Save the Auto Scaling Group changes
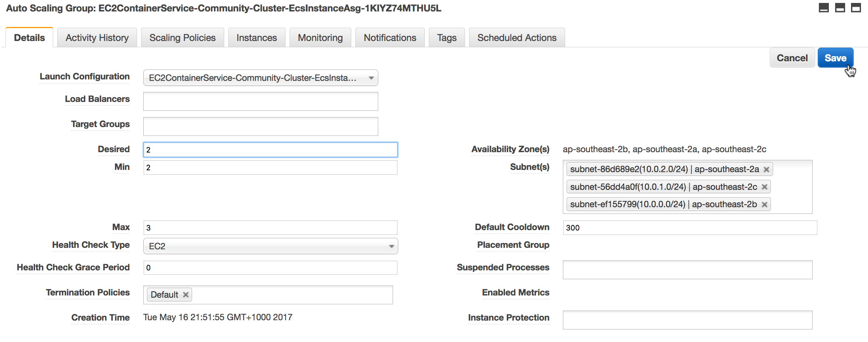Screen dimensions: 868x342 835,58
